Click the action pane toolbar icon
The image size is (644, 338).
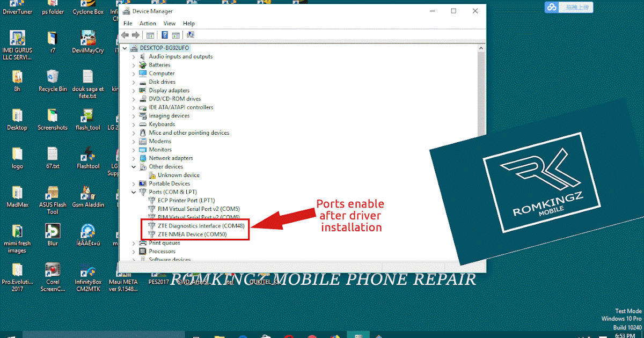tap(175, 35)
